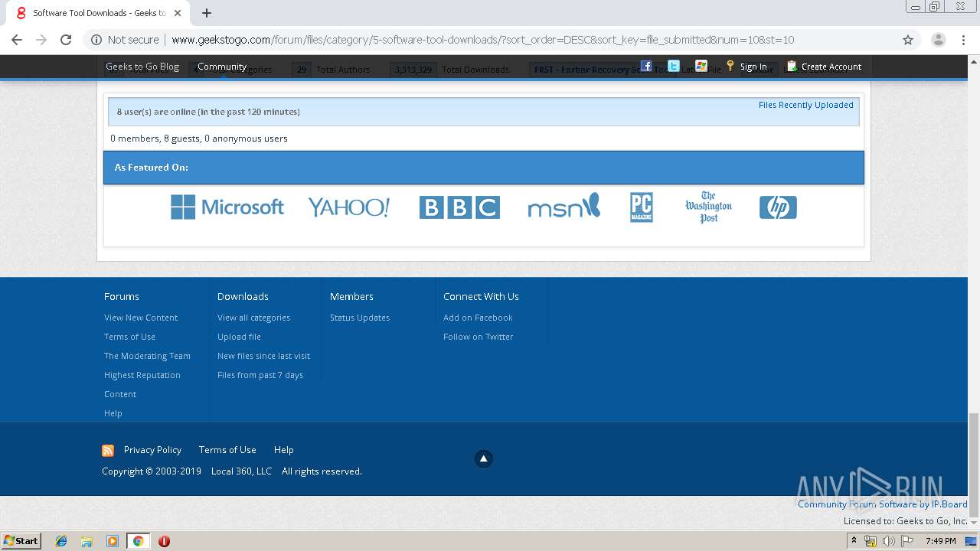Click the Facebook icon in the top bar

(x=646, y=66)
